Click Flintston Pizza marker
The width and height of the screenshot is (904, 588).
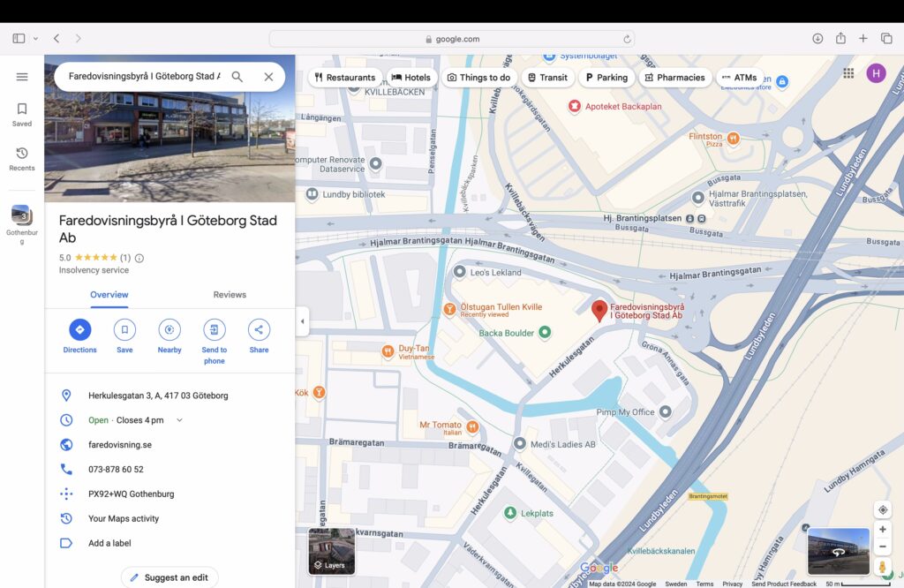click(733, 138)
